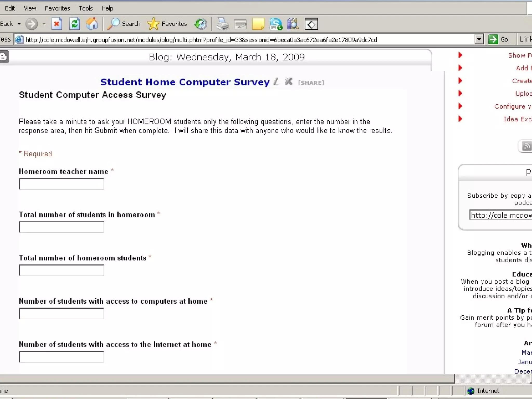Click the Refresh page icon
Viewport: 532px width, 399px height.
pyautogui.click(x=75, y=24)
